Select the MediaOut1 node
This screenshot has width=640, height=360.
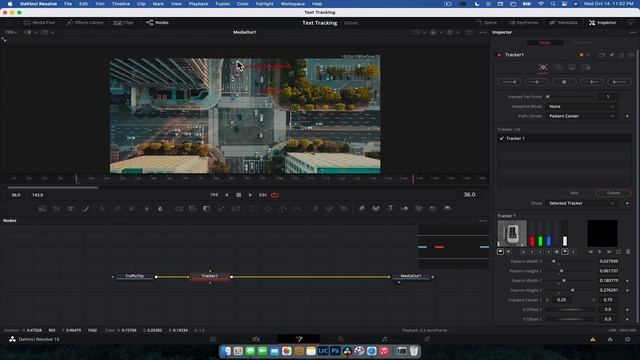click(x=411, y=276)
